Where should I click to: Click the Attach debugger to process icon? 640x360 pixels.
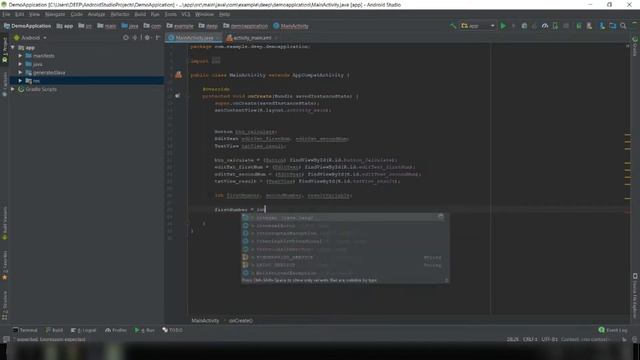555,26
